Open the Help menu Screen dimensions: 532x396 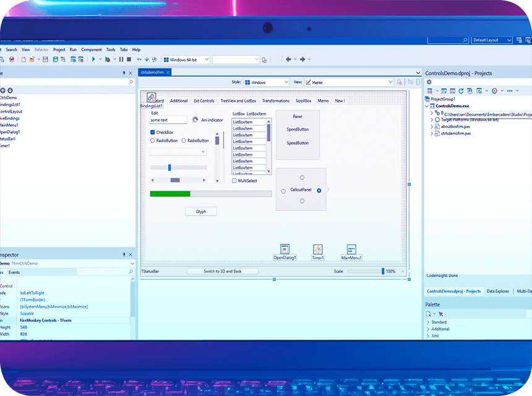[136, 49]
